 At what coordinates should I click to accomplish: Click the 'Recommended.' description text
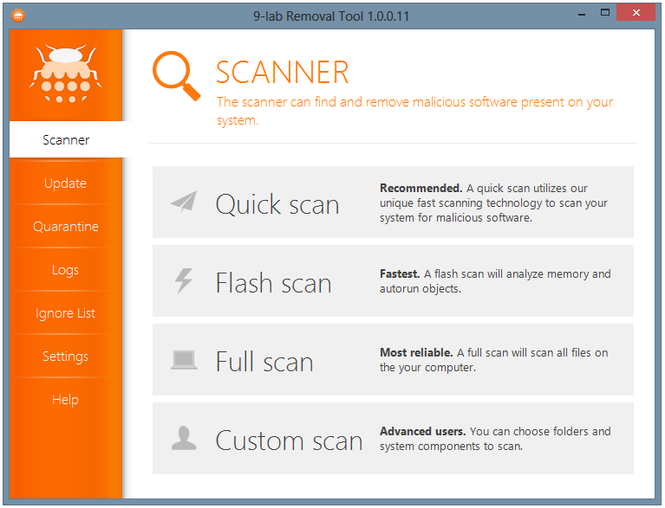pos(494,203)
